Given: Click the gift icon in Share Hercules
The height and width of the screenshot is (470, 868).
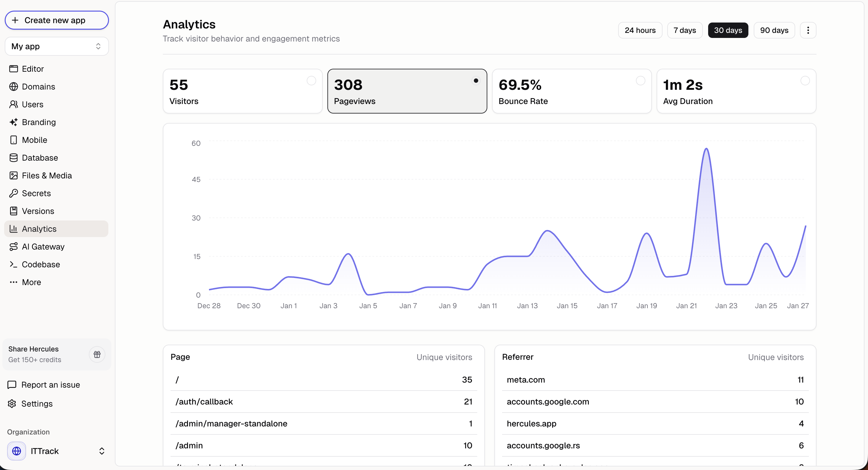Looking at the screenshot, I should (x=97, y=355).
